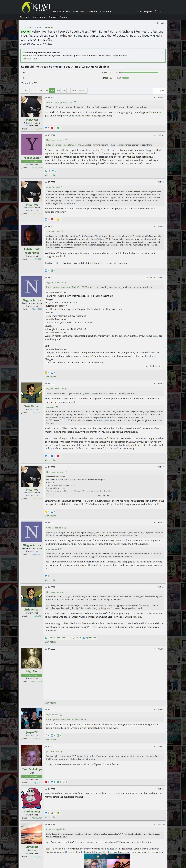Open the Yellow Letter avatar

click(x=32, y=144)
